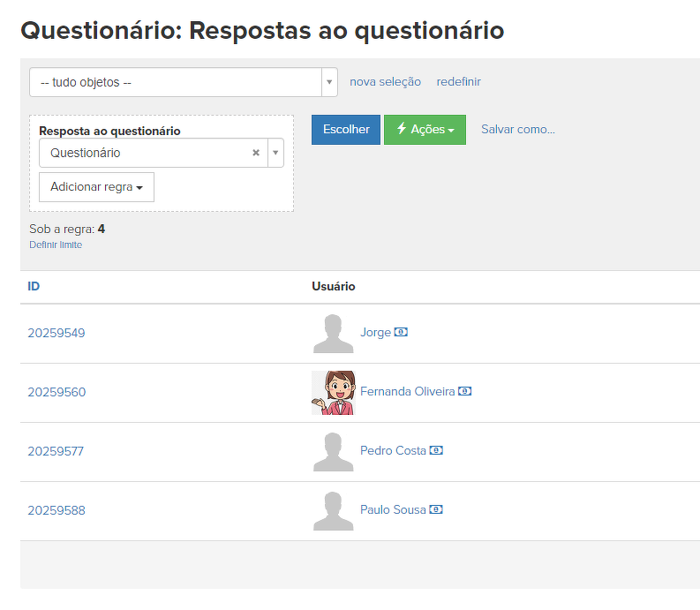Click the money icon beside Paulo Sousa
This screenshot has height=610, width=700.
tap(436, 509)
